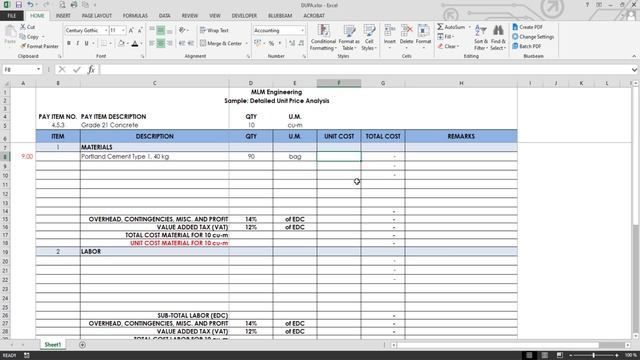The width and height of the screenshot is (640, 360).
Task: Switch to the BLUEBEAM tab
Action: (x=280, y=16)
